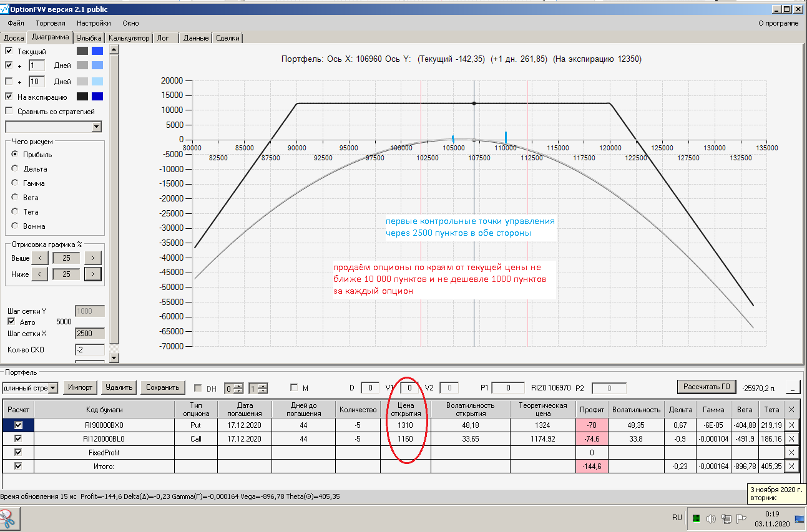The height and width of the screenshot is (532, 807).
Task: Delete the RI90000BX0 row with its X
Action: point(791,424)
